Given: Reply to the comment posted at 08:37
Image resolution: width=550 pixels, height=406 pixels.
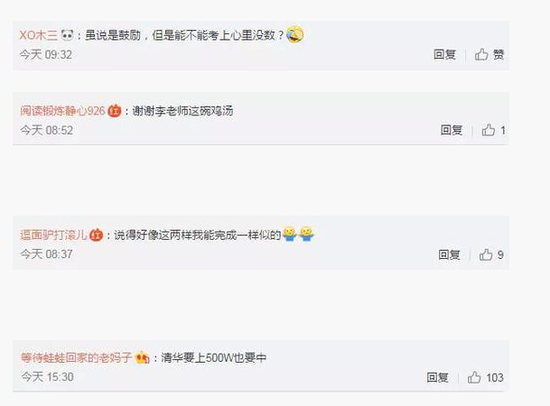Looking at the screenshot, I should point(449,254).
